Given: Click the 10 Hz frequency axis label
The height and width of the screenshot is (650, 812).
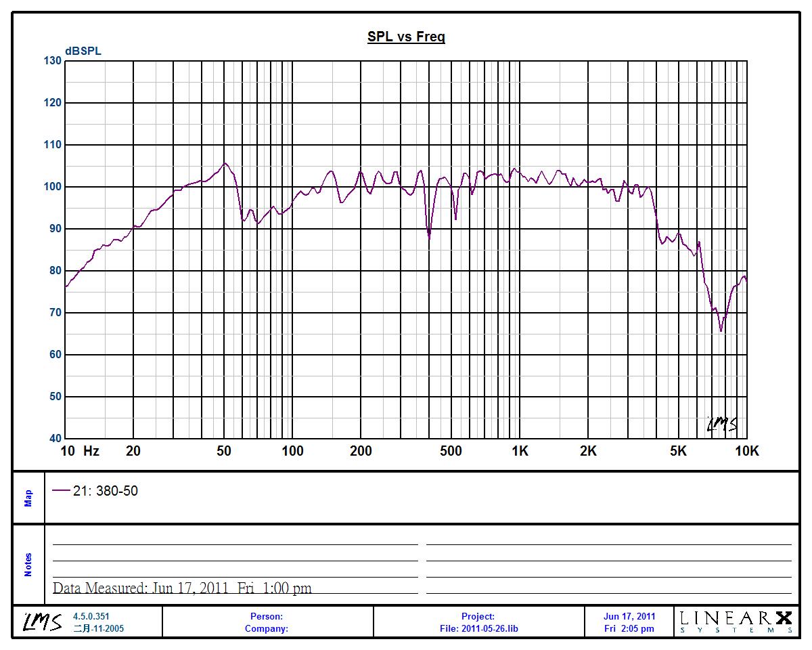Looking at the screenshot, I should click(x=80, y=452).
